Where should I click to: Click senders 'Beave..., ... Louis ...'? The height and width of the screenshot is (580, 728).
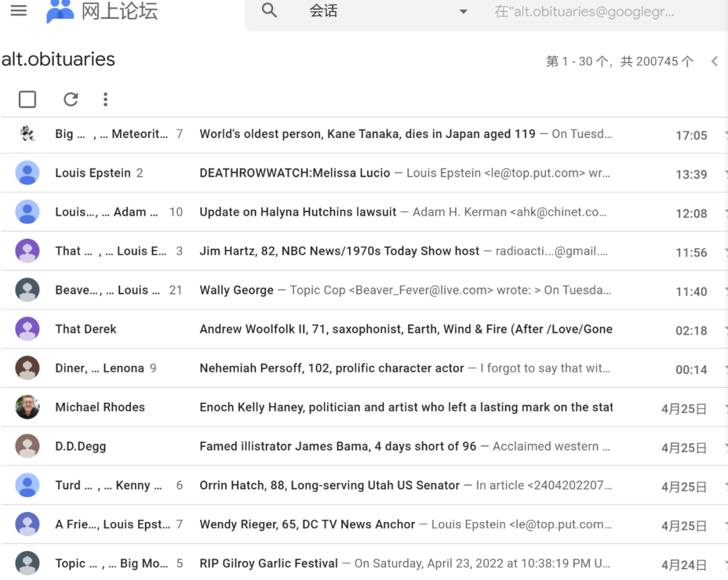pyautogui.click(x=108, y=290)
